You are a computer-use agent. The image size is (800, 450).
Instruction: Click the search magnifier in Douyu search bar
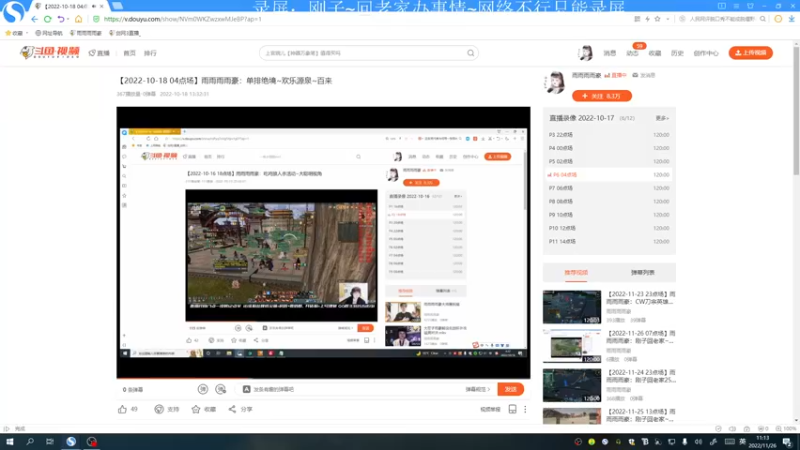click(x=470, y=53)
